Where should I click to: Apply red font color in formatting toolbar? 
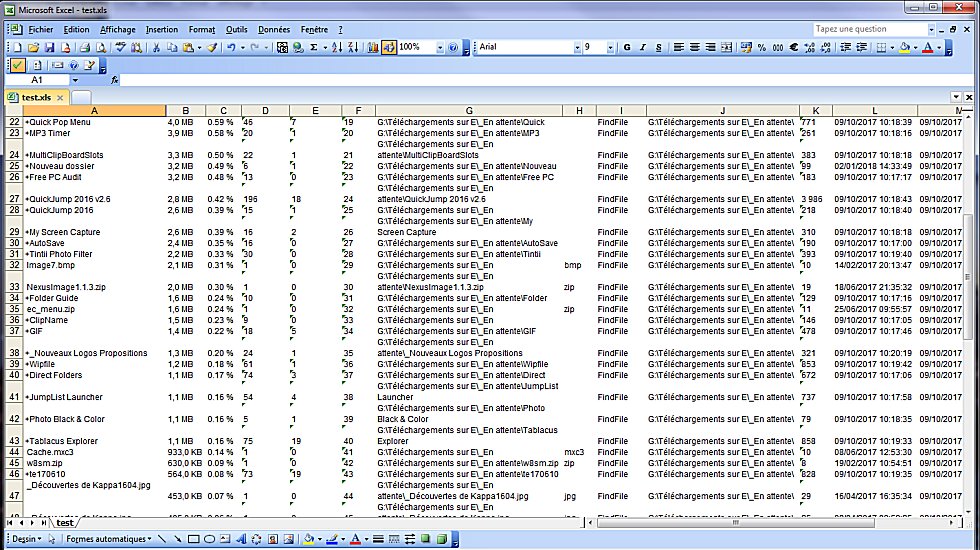point(928,48)
